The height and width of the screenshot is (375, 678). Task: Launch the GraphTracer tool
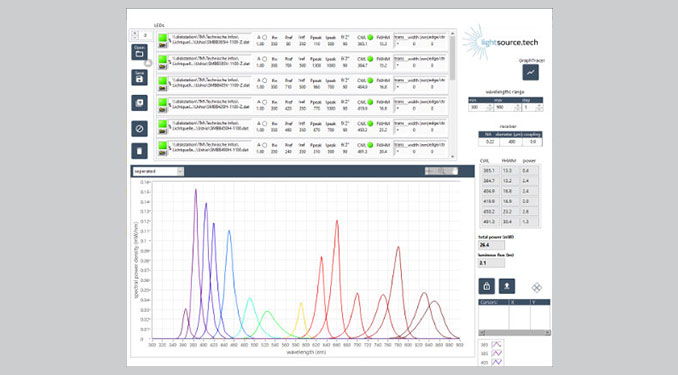click(x=531, y=72)
